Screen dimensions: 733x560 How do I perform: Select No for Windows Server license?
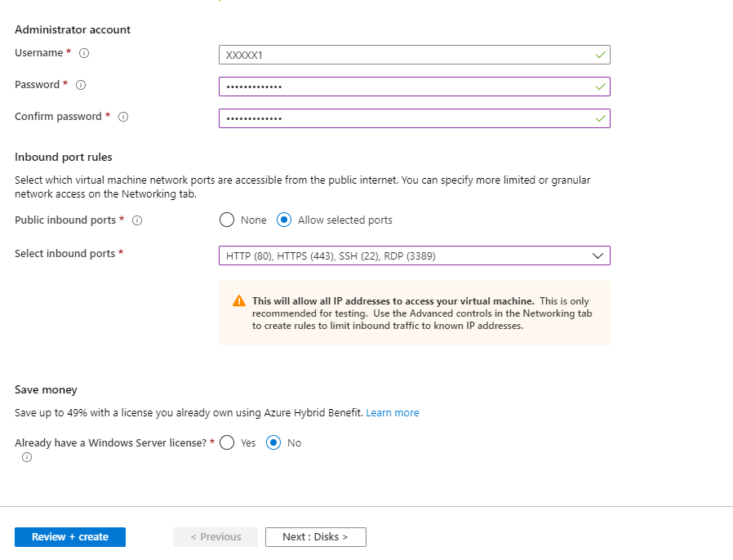(274, 442)
